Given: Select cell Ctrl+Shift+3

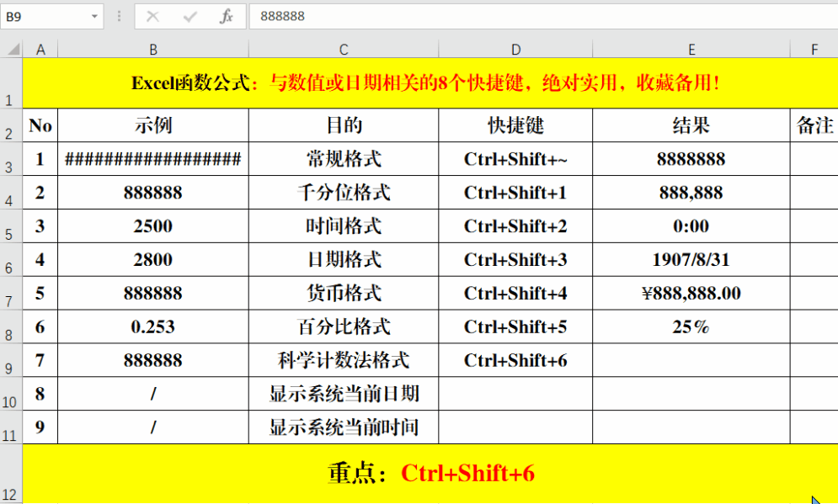Looking at the screenshot, I should pyautogui.click(x=515, y=259).
